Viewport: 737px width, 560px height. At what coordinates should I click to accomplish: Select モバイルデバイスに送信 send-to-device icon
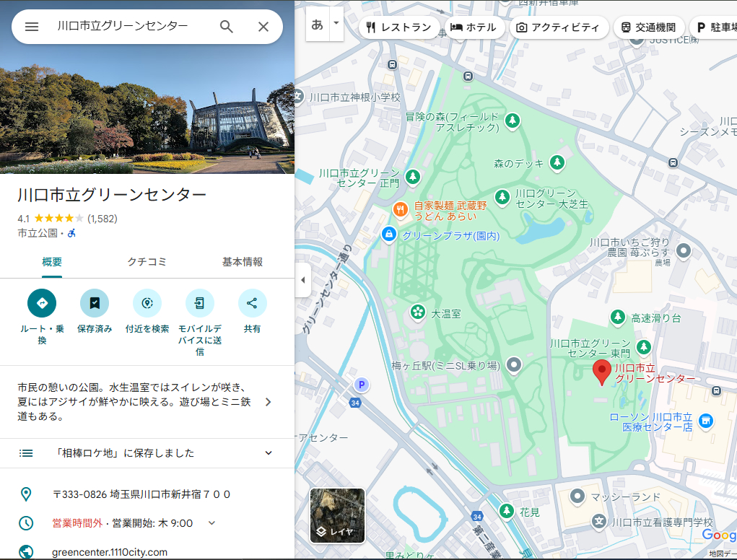click(x=200, y=303)
